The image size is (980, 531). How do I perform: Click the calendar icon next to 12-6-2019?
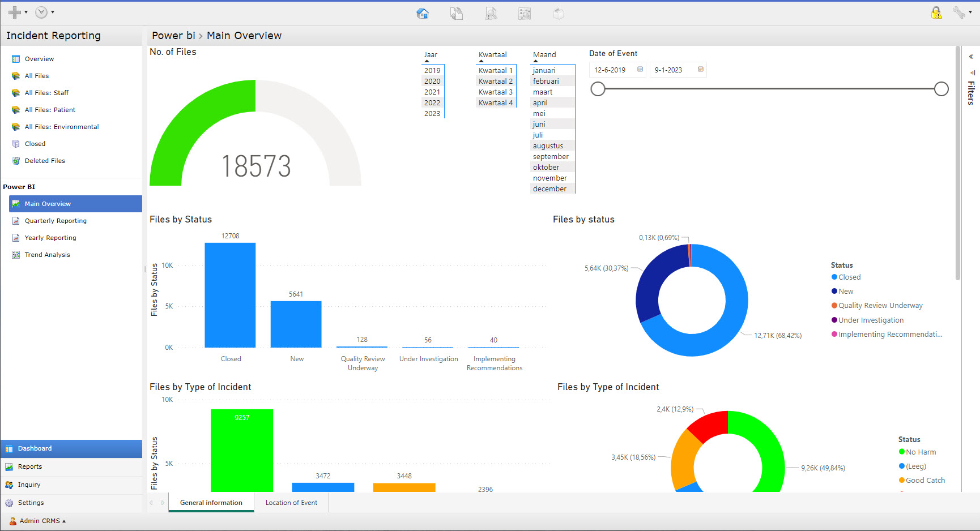click(x=640, y=69)
